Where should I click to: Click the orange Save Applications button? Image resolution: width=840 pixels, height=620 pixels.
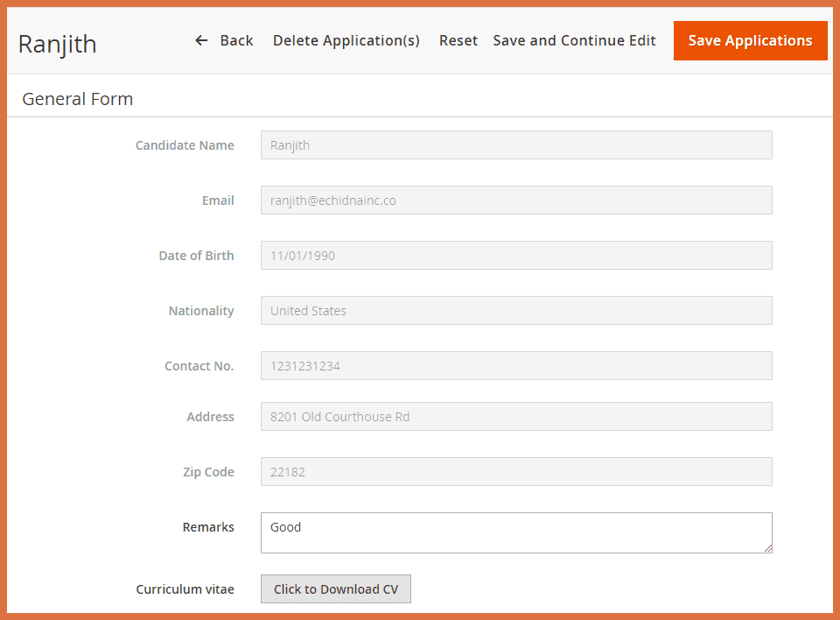click(x=750, y=40)
